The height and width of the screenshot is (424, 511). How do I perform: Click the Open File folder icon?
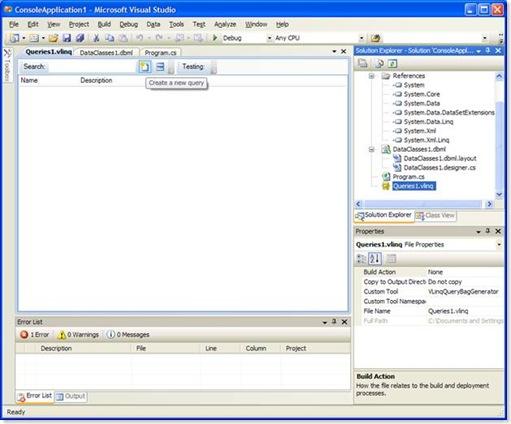[x=53, y=38]
